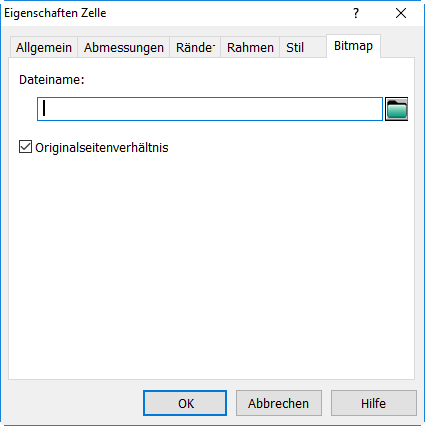
Task: Select the Ränder tab
Action: [195, 47]
